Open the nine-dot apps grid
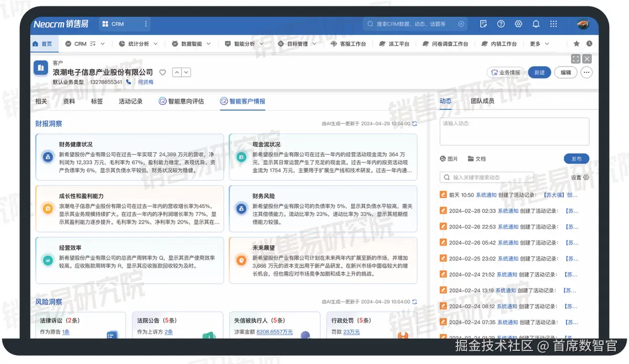Screen dimensions: 629x364 point(552,24)
